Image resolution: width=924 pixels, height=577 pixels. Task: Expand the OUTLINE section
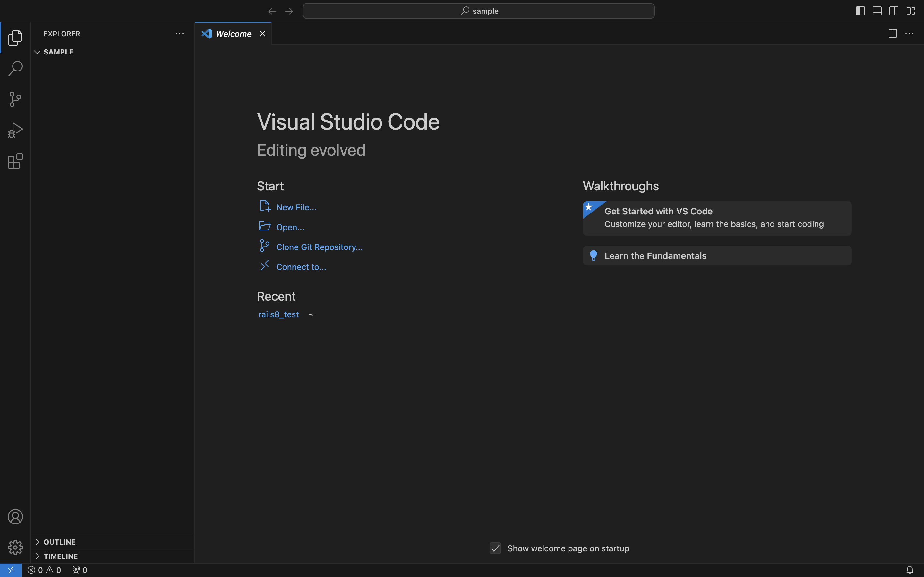tap(60, 542)
